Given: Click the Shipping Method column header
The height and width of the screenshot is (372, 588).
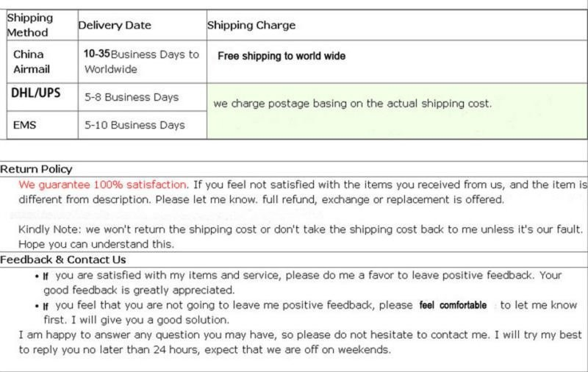Looking at the screenshot, I should pyautogui.click(x=43, y=25).
